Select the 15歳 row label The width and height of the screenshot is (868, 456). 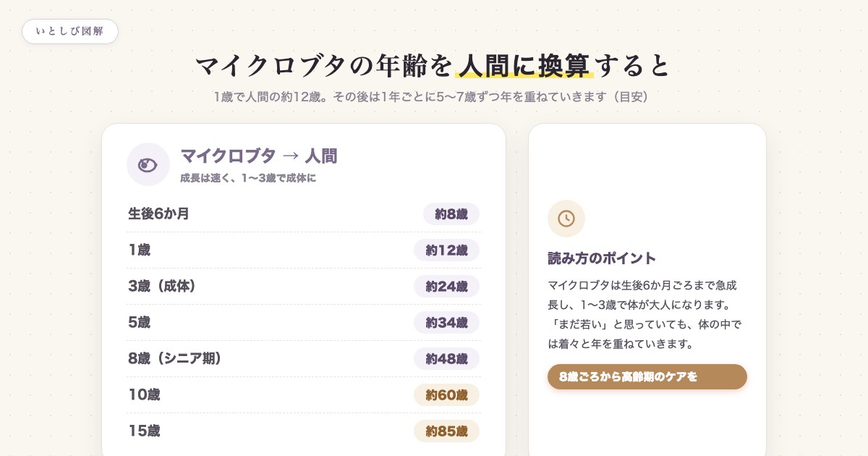(x=144, y=431)
